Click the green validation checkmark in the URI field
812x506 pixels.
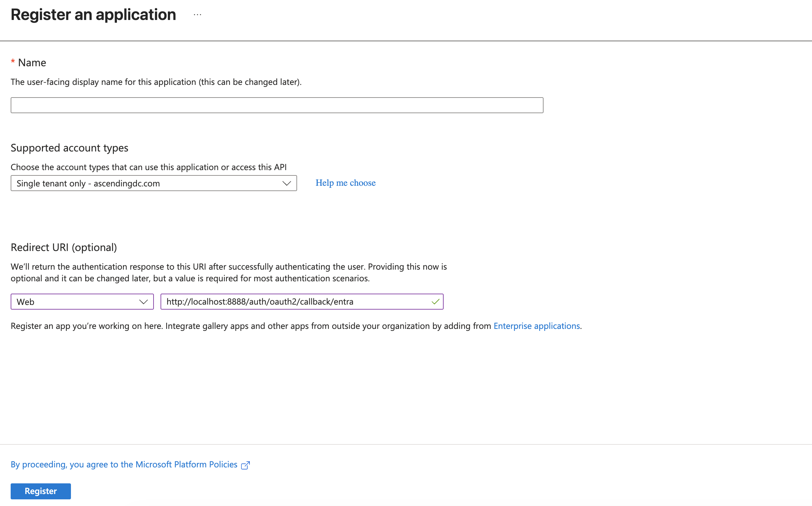(x=435, y=301)
